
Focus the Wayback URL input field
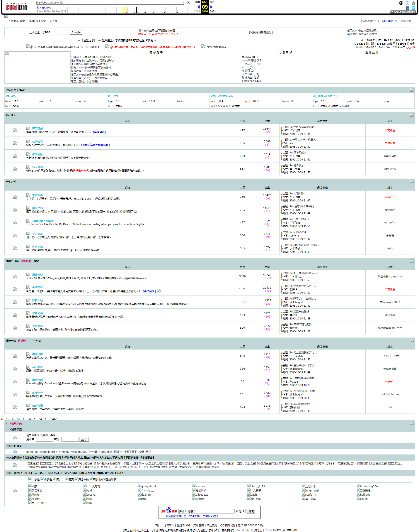point(109,2)
